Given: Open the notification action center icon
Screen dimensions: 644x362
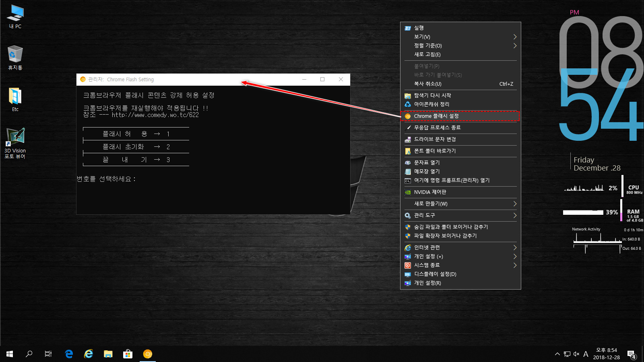Looking at the screenshot, I should point(632,354).
